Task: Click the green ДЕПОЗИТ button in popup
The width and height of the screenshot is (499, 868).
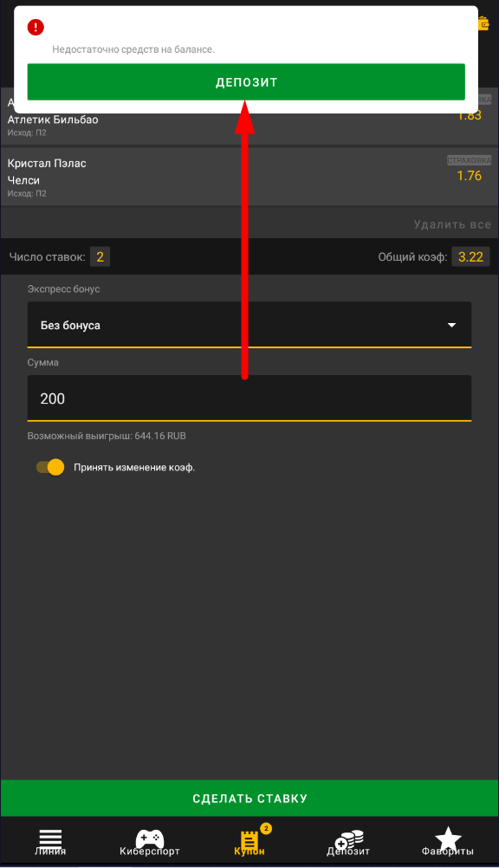Action: [246, 82]
